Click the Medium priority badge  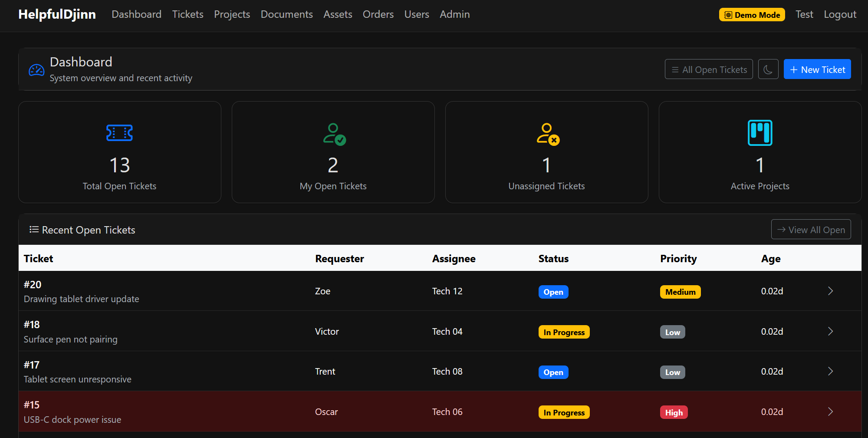[x=680, y=292]
